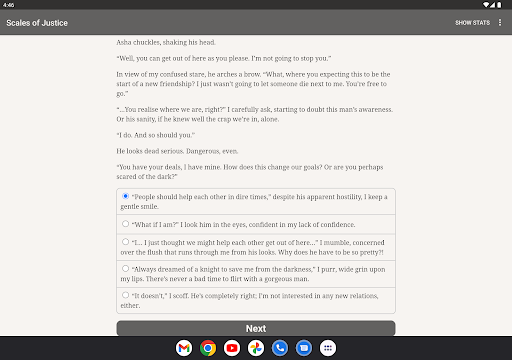Click the paragraph starting 'You realise where we are'
Screen dimensions: 512x360
coord(255,114)
